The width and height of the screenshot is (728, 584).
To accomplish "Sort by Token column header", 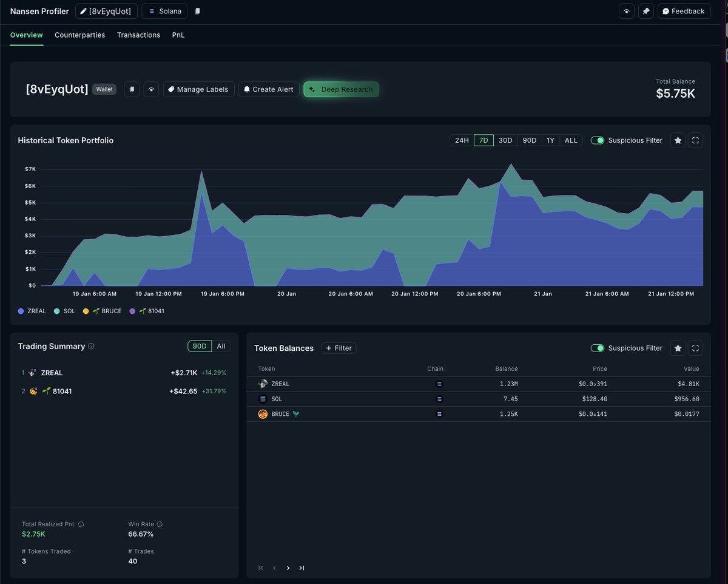I will point(266,368).
